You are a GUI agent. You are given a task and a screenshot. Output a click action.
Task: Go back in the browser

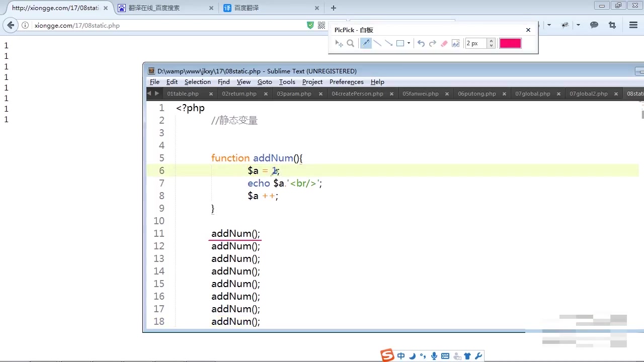pyautogui.click(x=11, y=25)
